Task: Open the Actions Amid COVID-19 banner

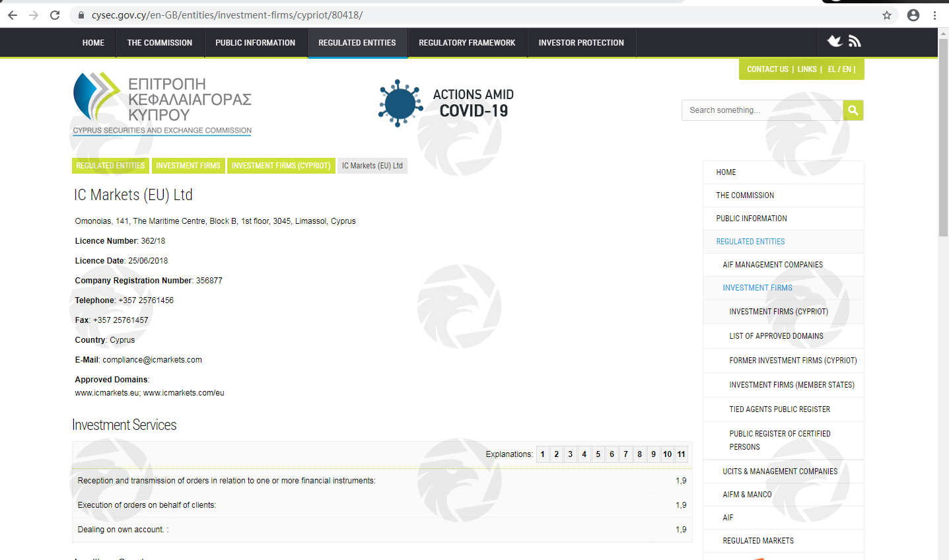Action: 446,104
